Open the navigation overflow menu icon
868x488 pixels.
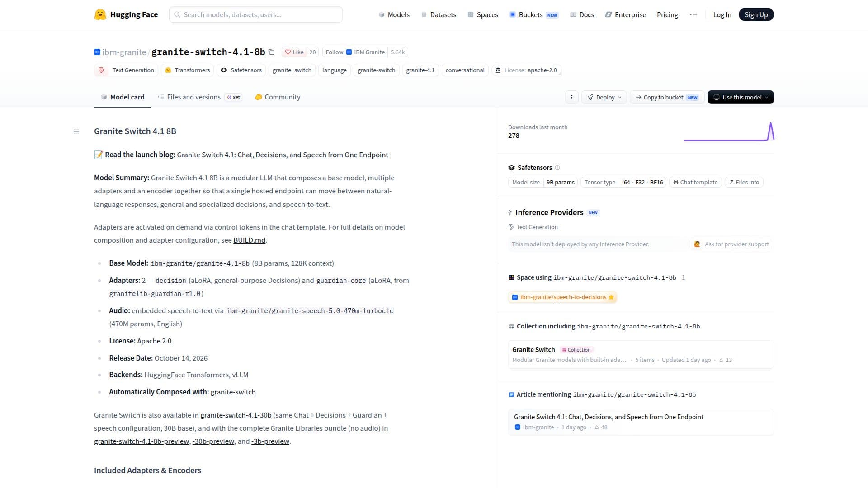[x=693, y=14]
